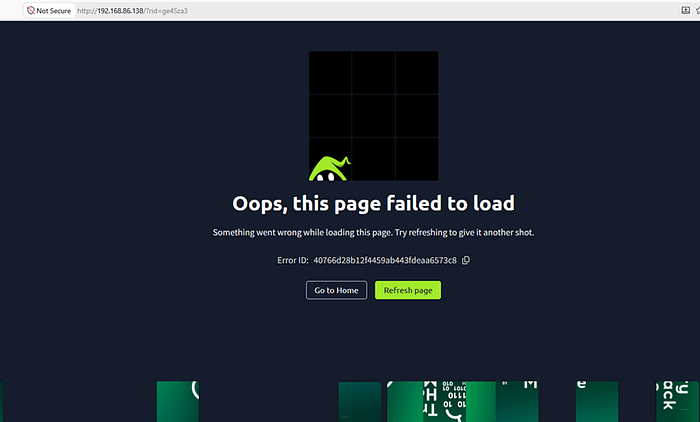This screenshot has height=422, width=700.
Task: Click the "Something went wrong" description text
Action: click(x=373, y=232)
